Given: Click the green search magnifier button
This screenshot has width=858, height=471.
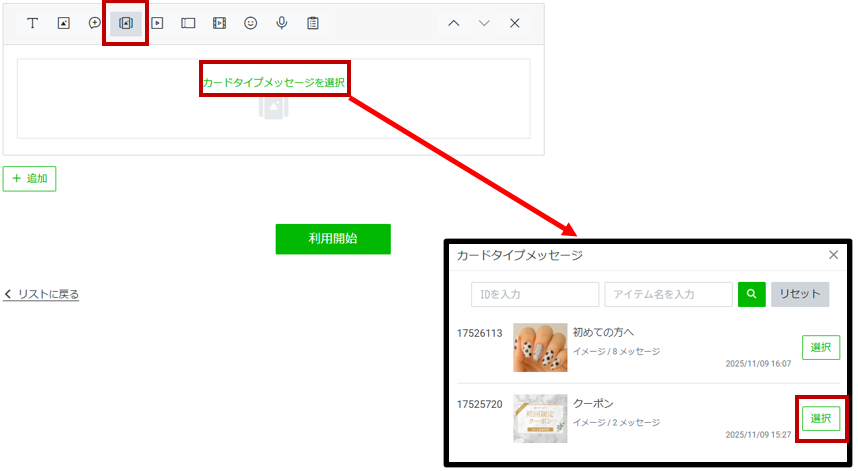Looking at the screenshot, I should pyautogui.click(x=752, y=294).
